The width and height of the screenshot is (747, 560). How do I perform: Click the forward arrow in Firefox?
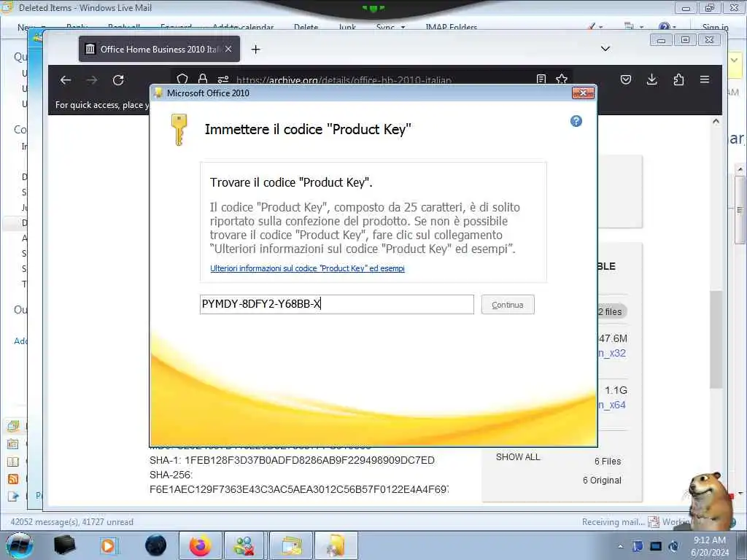click(92, 80)
